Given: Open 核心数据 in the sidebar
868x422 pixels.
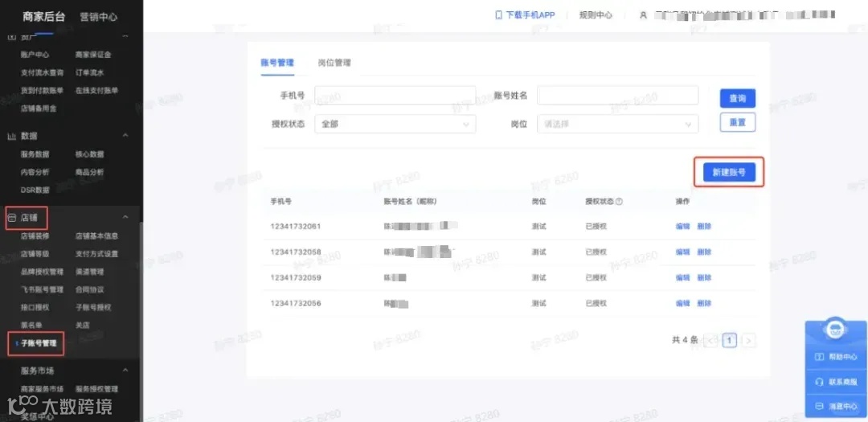Looking at the screenshot, I should [x=90, y=154].
